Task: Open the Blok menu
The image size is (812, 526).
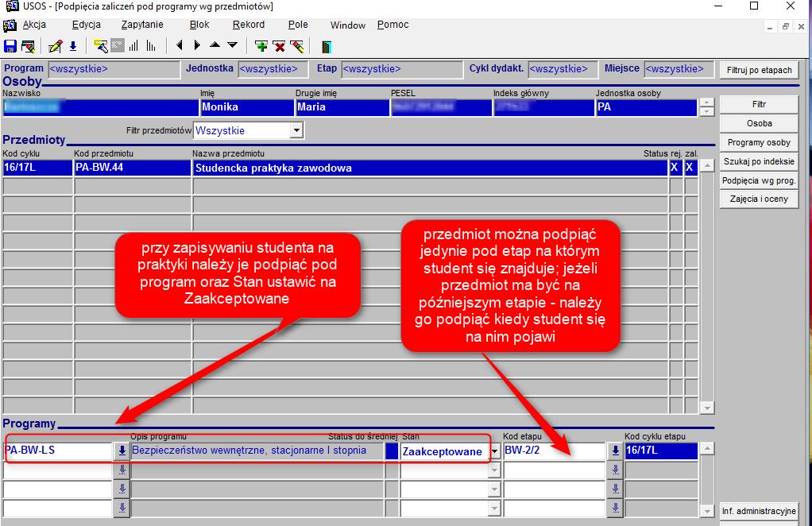Action: 199,25
